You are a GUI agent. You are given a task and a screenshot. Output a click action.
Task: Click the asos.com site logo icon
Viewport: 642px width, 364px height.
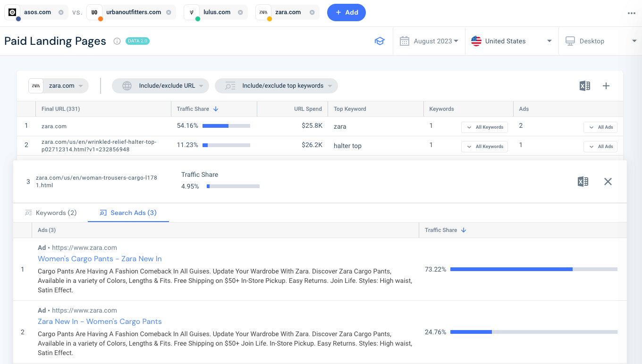click(13, 12)
